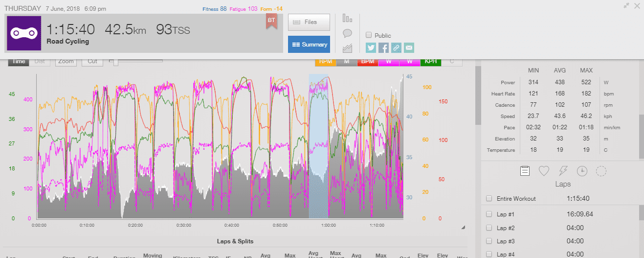The image size is (644, 258).
Task: Share the workout on Twitter
Action: coord(371,47)
